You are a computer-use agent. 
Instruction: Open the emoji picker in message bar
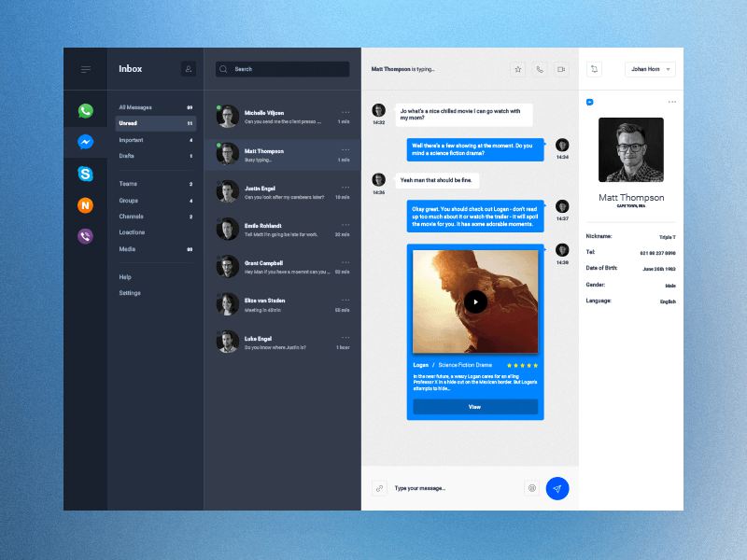pyautogui.click(x=531, y=488)
